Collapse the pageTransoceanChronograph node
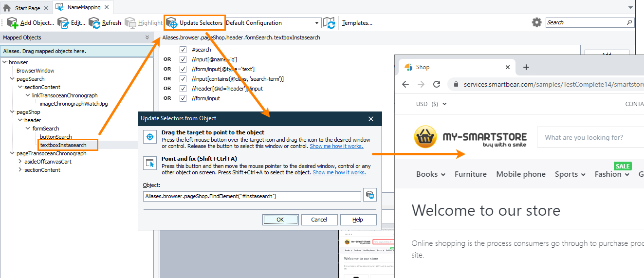The height and width of the screenshot is (278, 644). click(x=12, y=153)
